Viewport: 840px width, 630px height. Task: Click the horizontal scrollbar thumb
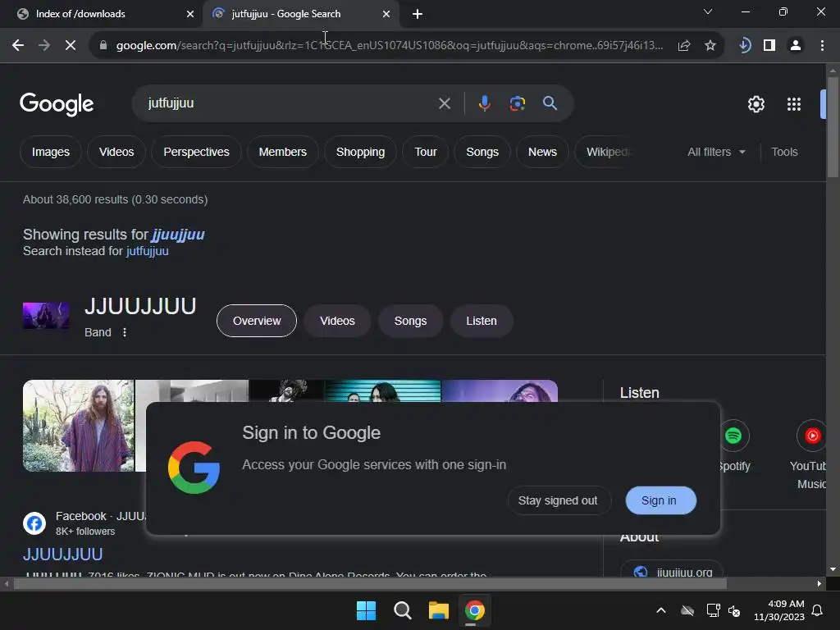370,583
